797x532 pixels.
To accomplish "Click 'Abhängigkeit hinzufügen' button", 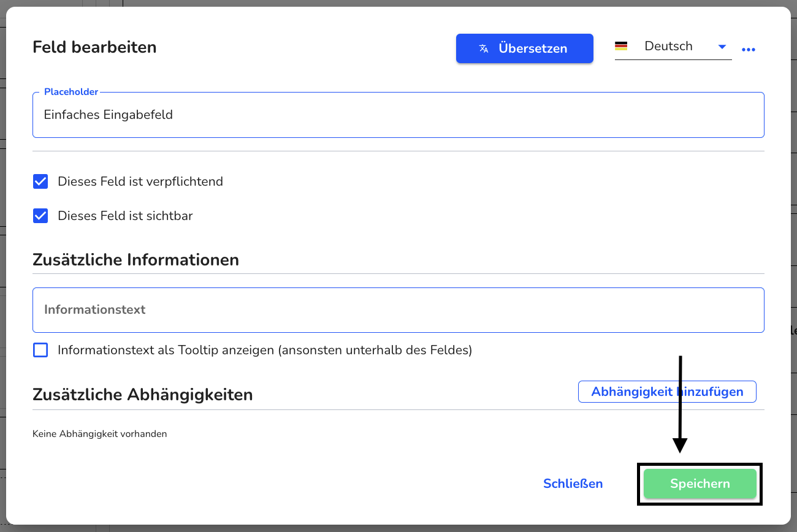I will coord(667,392).
